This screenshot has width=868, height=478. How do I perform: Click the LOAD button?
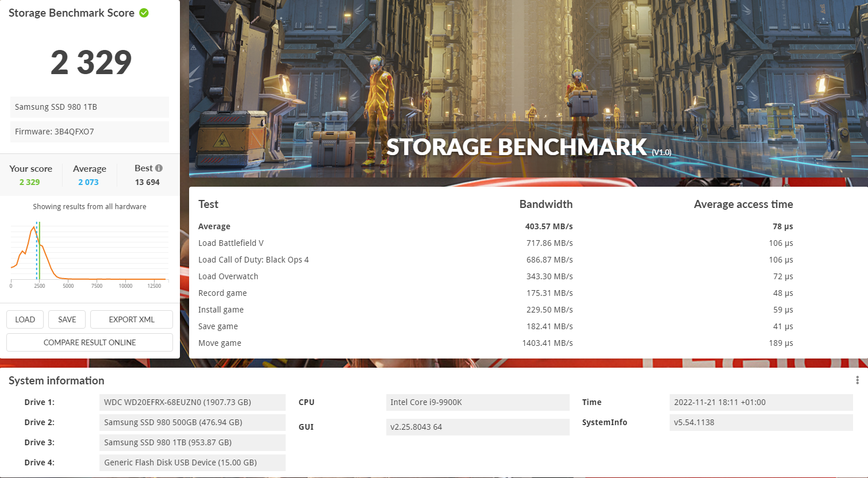pyautogui.click(x=25, y=319)
